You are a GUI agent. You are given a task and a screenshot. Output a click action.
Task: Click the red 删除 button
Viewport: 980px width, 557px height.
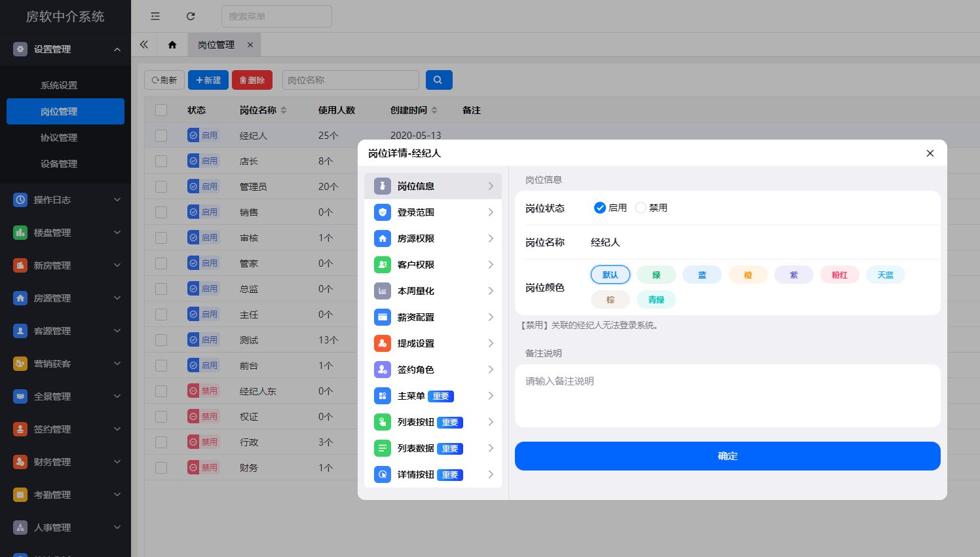pyautogui.click(x=252, y=80)
